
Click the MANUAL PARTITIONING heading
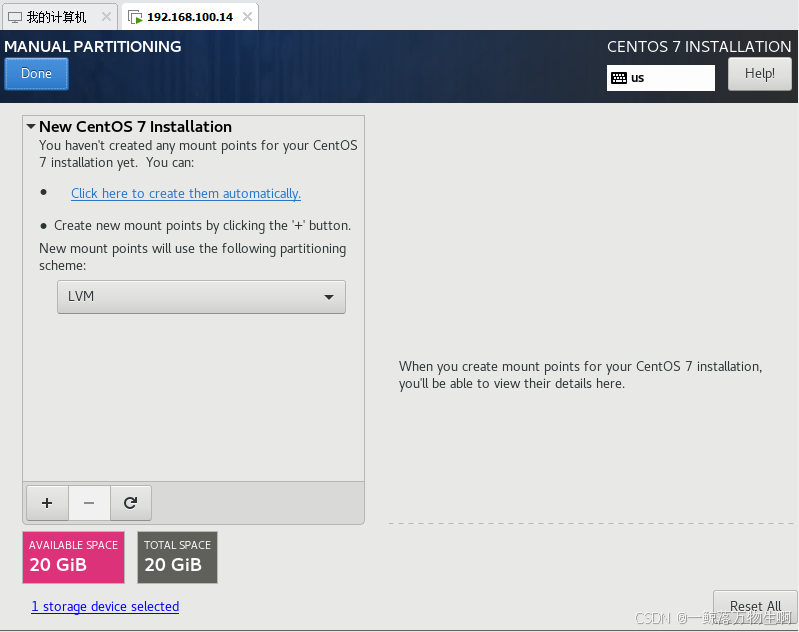click(93, 46)
